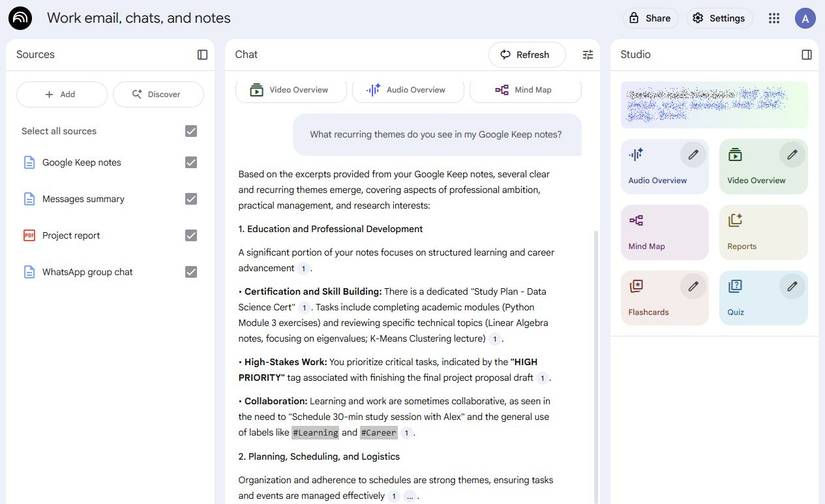The height and width of the screenshot is (504, 825).
Task: Uncheck the Project report source
Action: point(191,236)
